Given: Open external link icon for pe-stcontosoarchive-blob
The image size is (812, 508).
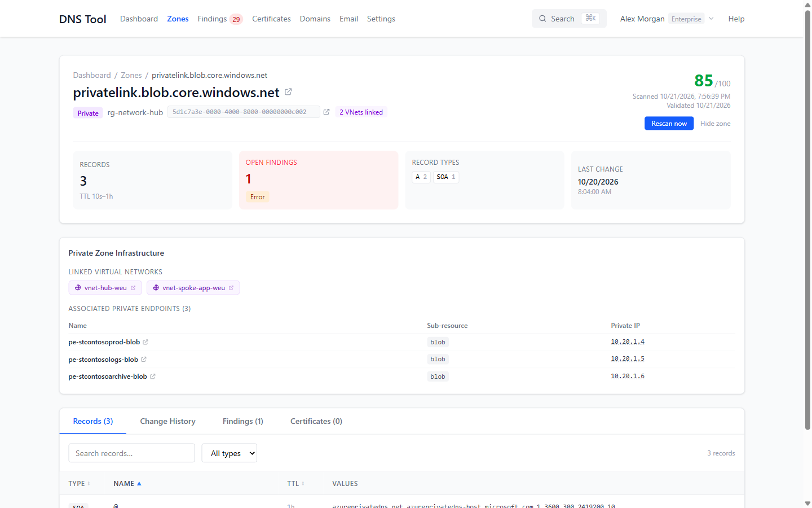Looking at the screenshot, I should coord(153,376).
